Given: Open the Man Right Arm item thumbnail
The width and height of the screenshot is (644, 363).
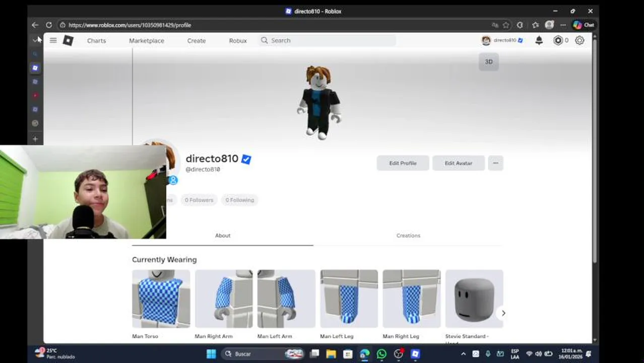Looking at the screenshot, I should coord(224,299).
